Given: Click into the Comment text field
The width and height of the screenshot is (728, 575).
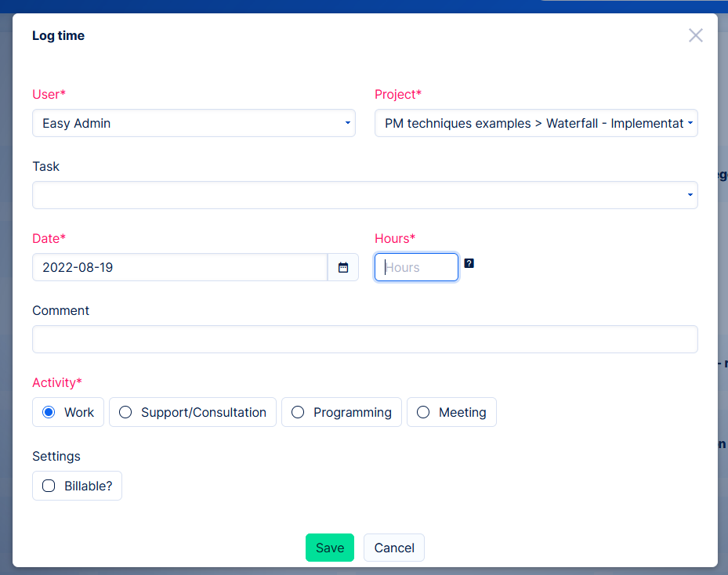Looking at the screenshot, I should (x=364, y=339).
